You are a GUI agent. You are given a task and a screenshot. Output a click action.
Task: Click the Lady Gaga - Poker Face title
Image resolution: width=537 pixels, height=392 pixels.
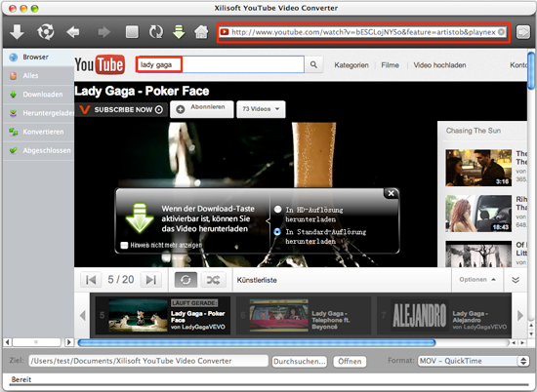pyautogui.click(x=142, y=91)
